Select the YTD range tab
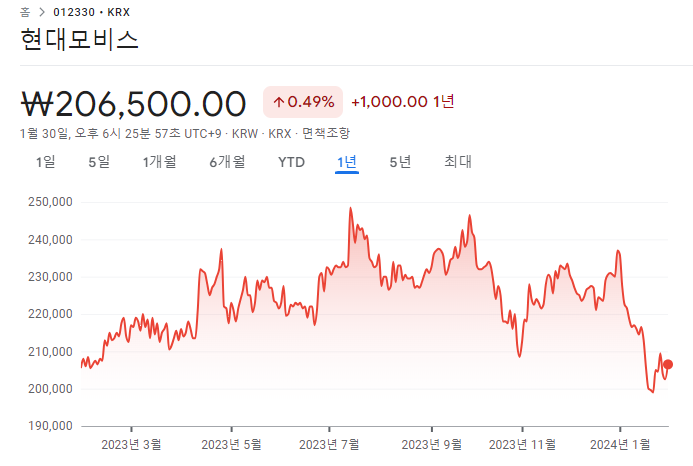 [x=291, y=162]
